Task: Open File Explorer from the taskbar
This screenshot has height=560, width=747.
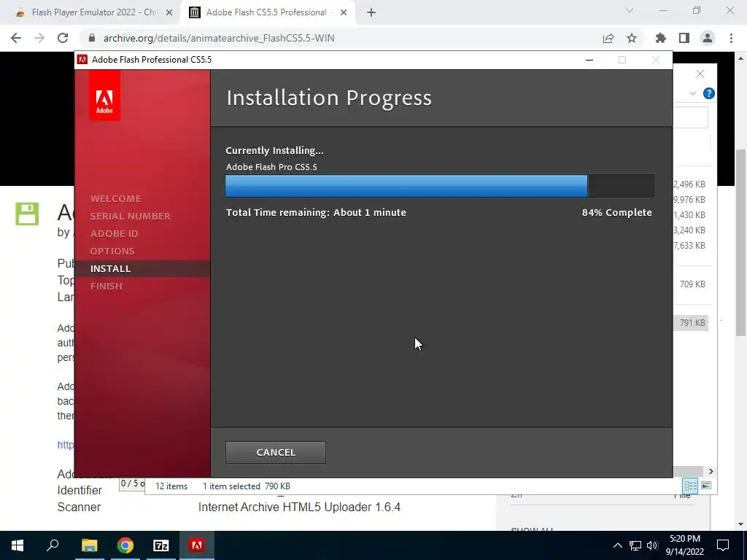Action: (x=89, y=545)
